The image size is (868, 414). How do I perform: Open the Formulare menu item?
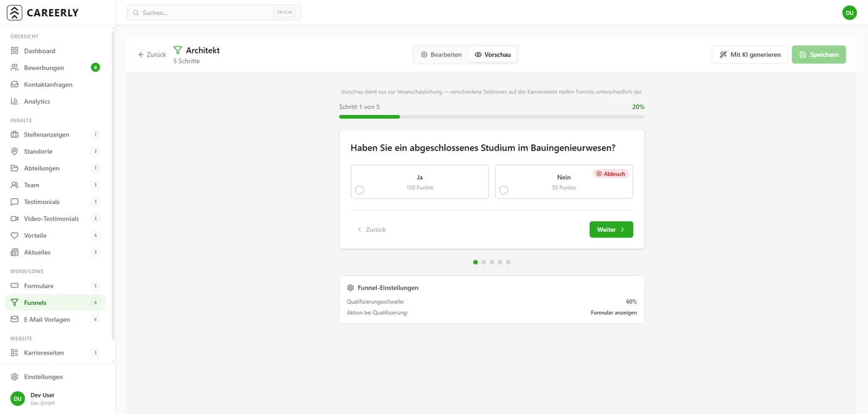55,286
